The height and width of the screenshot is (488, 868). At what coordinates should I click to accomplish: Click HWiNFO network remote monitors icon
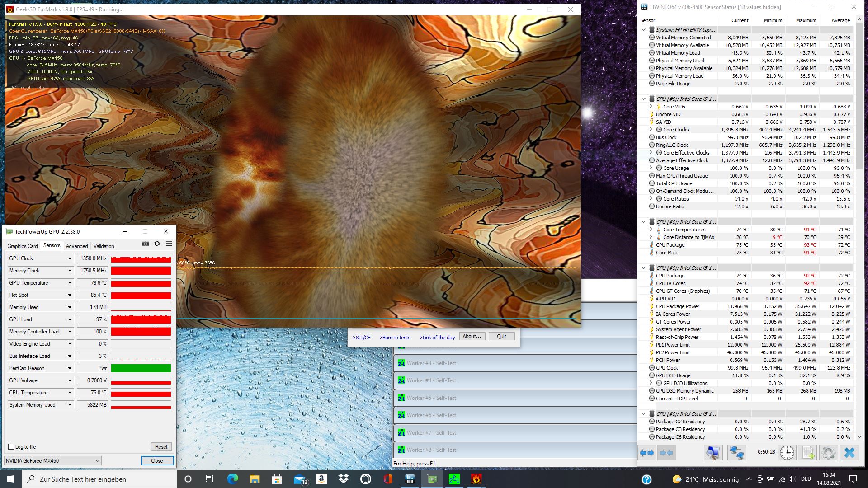(x=736, y=453)
